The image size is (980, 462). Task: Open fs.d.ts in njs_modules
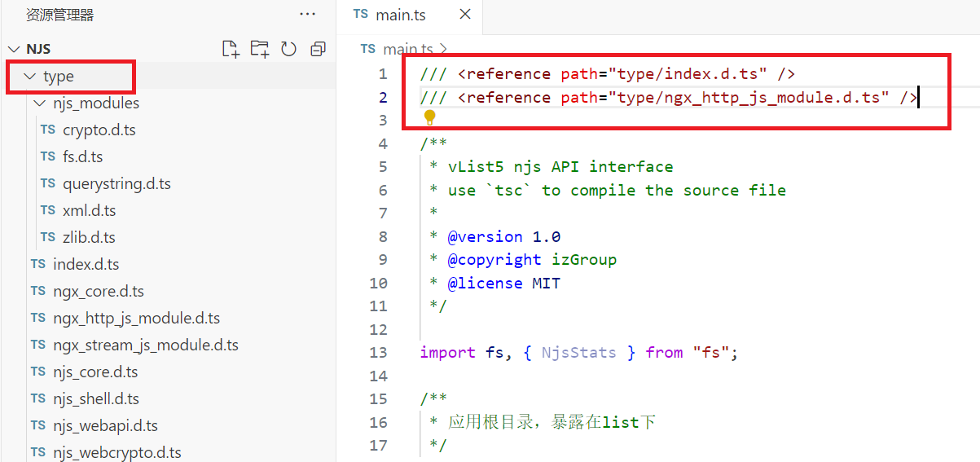click(x=82, y=156)
